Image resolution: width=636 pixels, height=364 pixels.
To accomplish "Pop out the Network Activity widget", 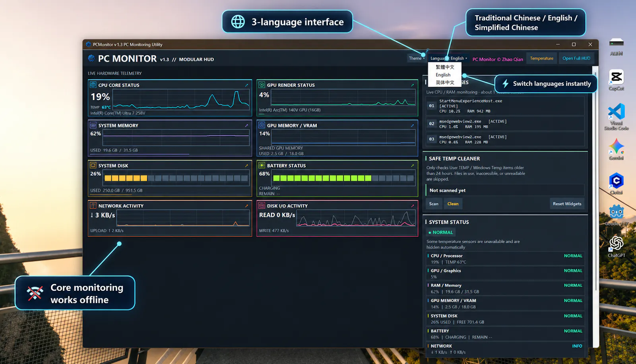I will pyautogui.click(x=246, y=206).
